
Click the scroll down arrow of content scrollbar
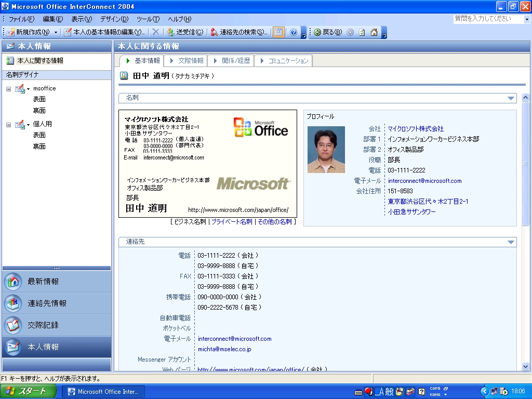[526, 366]
